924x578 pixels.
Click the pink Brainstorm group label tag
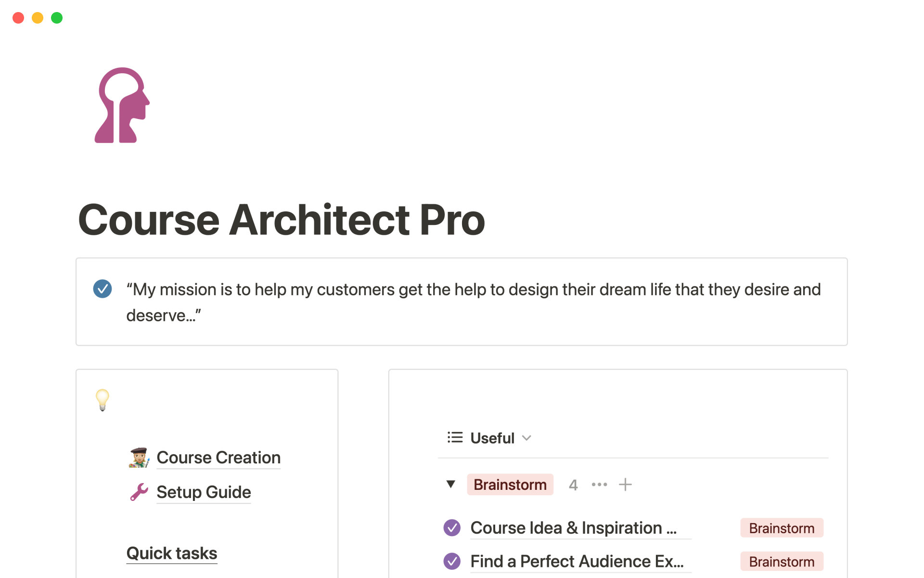click(x=510, y=485)
